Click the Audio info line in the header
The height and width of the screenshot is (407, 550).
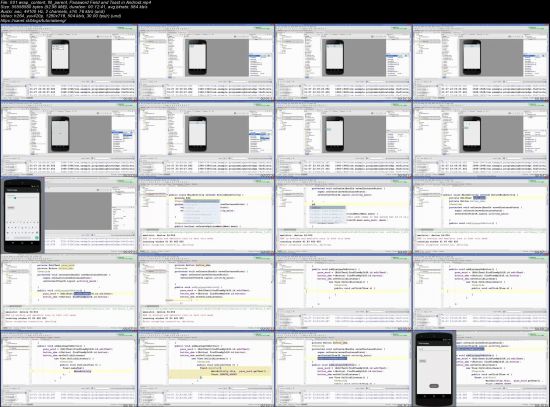[53, 11]
